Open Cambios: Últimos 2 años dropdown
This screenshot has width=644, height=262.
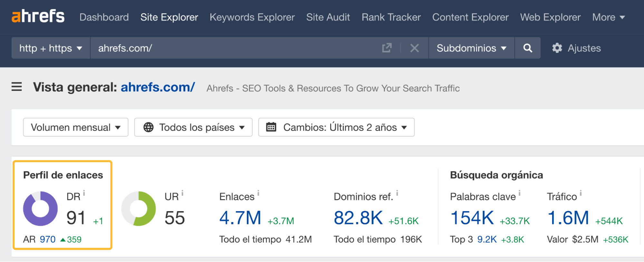[336, 127]
